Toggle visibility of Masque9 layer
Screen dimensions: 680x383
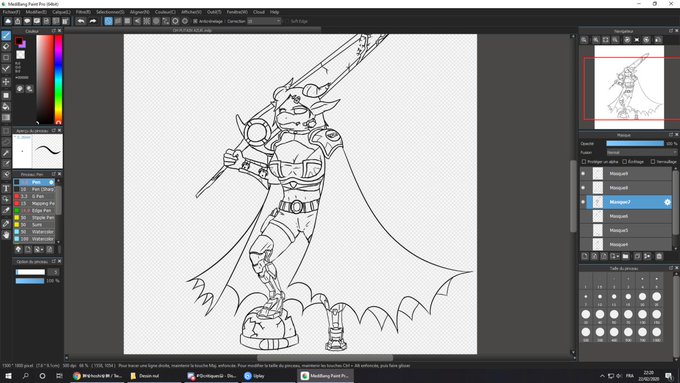coord(583,173)
